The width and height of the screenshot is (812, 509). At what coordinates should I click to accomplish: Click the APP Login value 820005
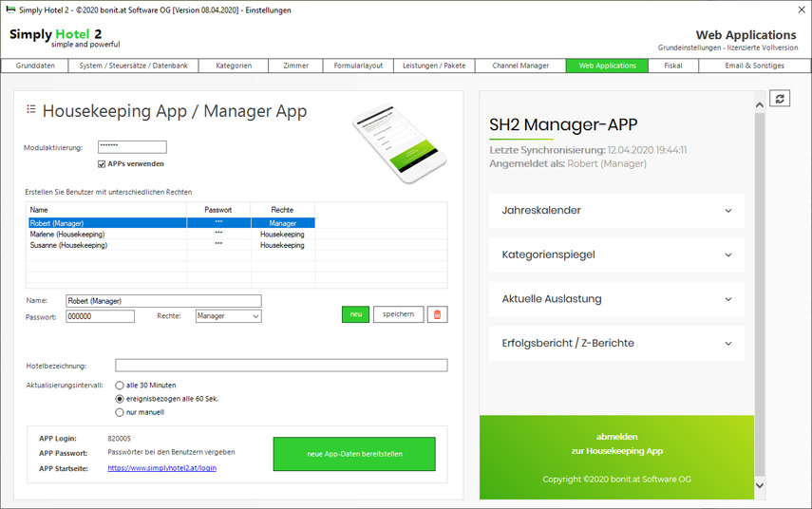(119, 438)
